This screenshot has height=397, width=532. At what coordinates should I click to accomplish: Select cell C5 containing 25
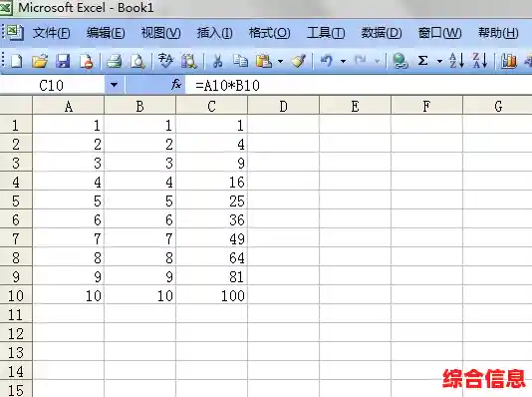pyautogui.click(x=212, y=200)
